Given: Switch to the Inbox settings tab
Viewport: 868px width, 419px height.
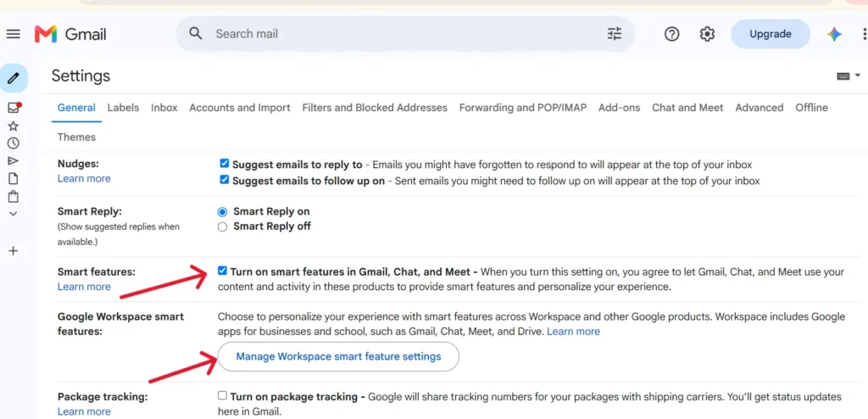Looking at the screenshot, I should pyautogui.click(x=164, y=108).
